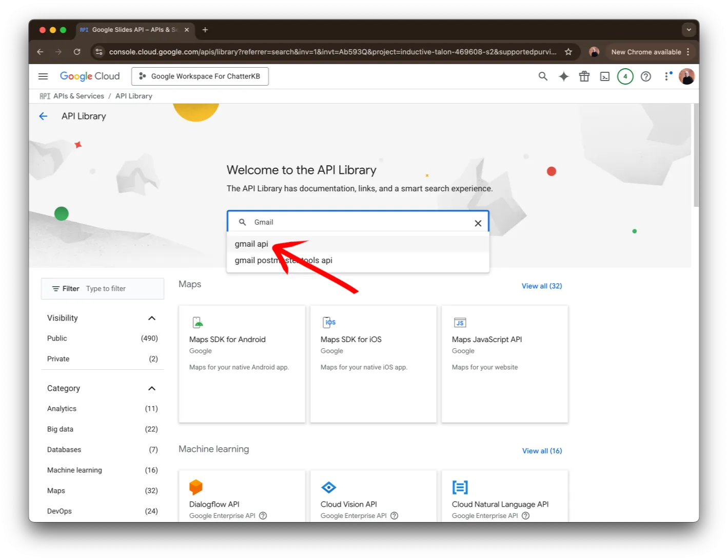Click the Maps JavaScript API JS icon
728x560 pixels.
460,323
